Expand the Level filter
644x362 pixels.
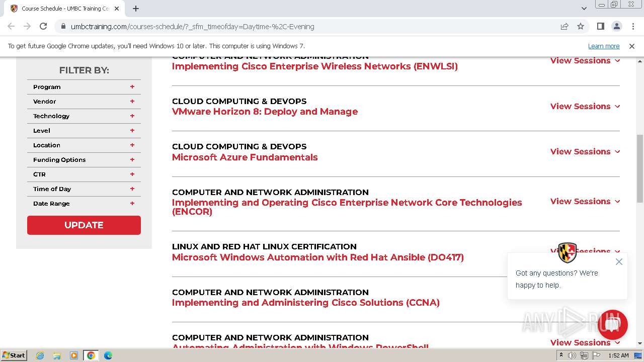click(x=84, y=131)
